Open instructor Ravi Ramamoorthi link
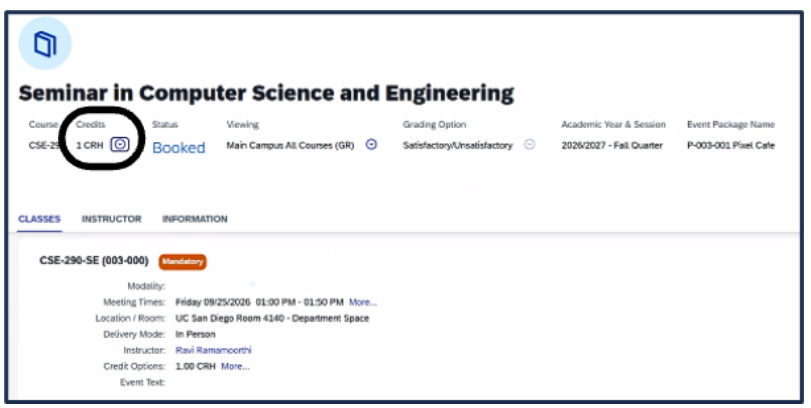The image size is (811, 408). (x=213, y=350)
